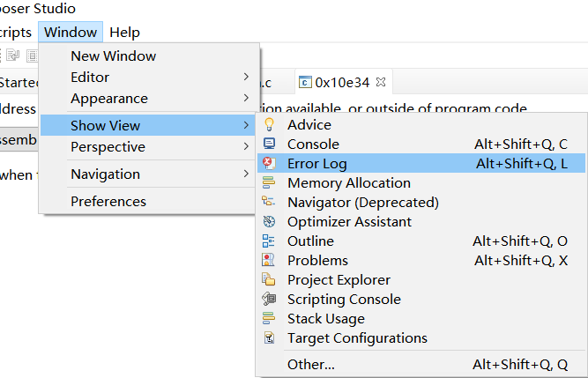Click the Console view icon

[x=270, y=145]
